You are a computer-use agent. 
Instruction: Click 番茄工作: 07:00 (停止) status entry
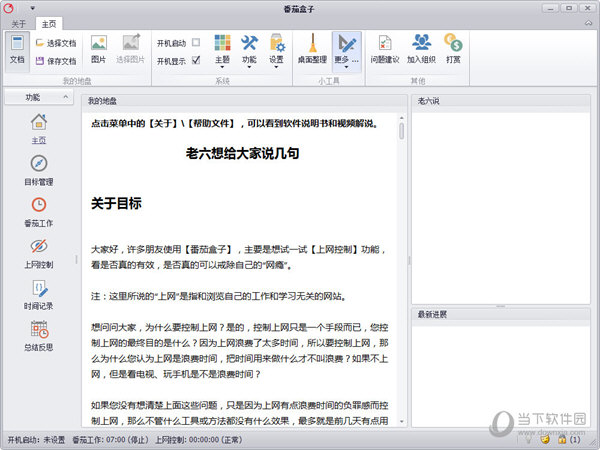click(110, 440)
